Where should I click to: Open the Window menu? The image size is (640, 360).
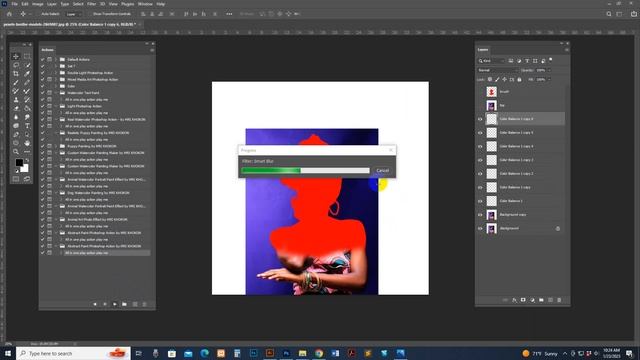(145, 4)
